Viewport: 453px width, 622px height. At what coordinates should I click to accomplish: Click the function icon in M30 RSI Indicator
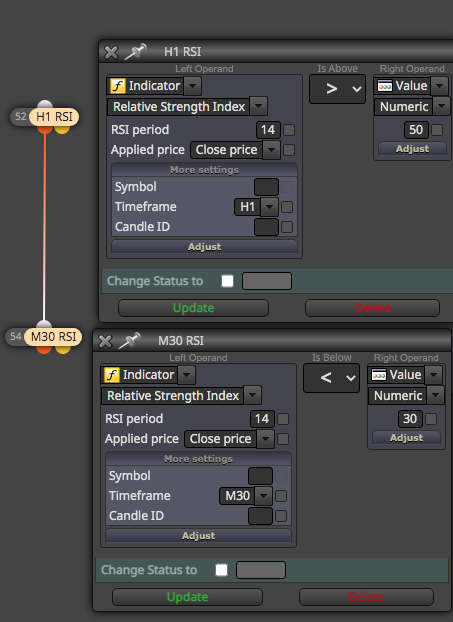pyautogui.click(x=111, y=375)
